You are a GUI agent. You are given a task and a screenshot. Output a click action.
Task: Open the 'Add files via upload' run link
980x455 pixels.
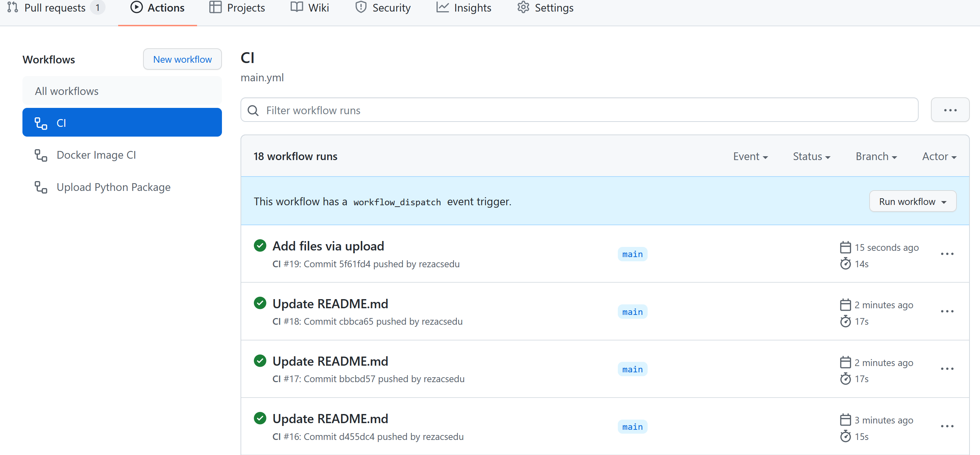328,246
